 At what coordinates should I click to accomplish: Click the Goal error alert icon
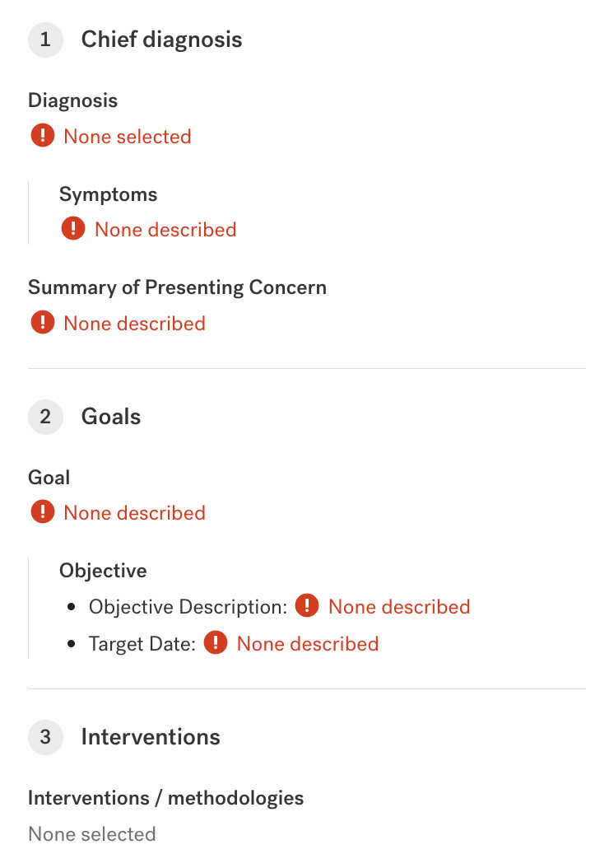coord(42,512)
